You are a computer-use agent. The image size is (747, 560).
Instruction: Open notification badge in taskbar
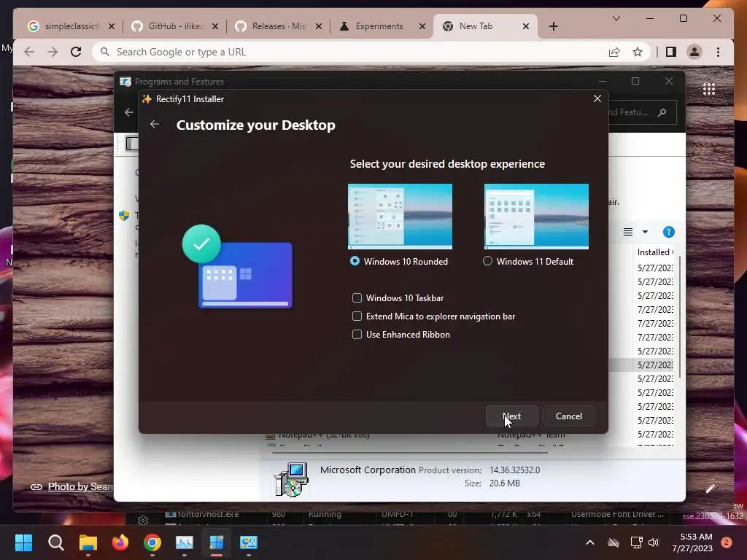point(726,542)
